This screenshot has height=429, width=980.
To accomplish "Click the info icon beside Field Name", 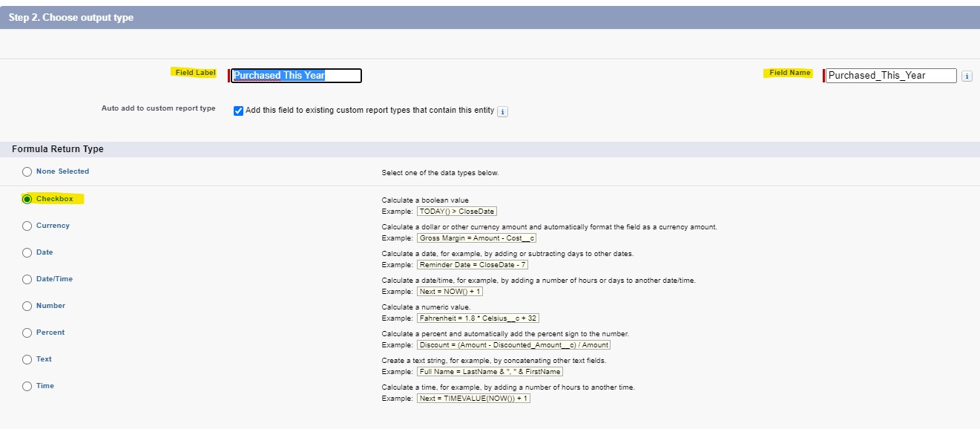I will (966, 76).
